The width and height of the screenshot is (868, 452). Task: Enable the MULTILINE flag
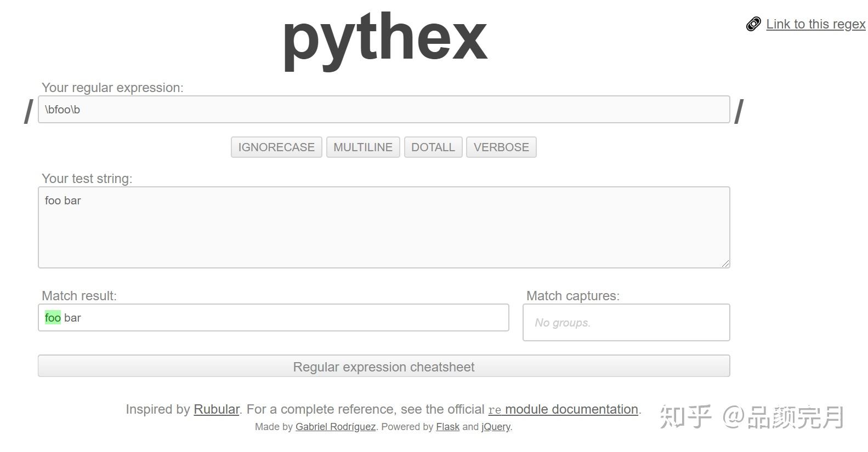(x=362, y=147)
